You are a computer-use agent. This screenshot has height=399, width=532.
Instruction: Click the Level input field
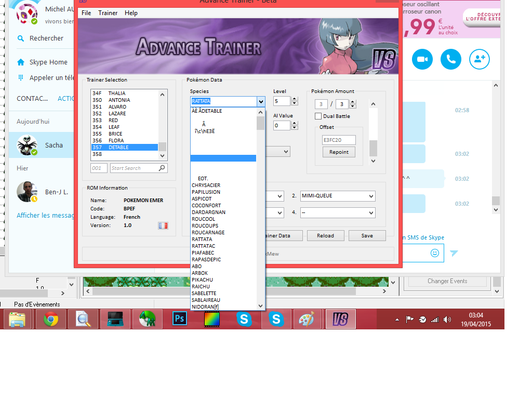click(x=282, y=101)
